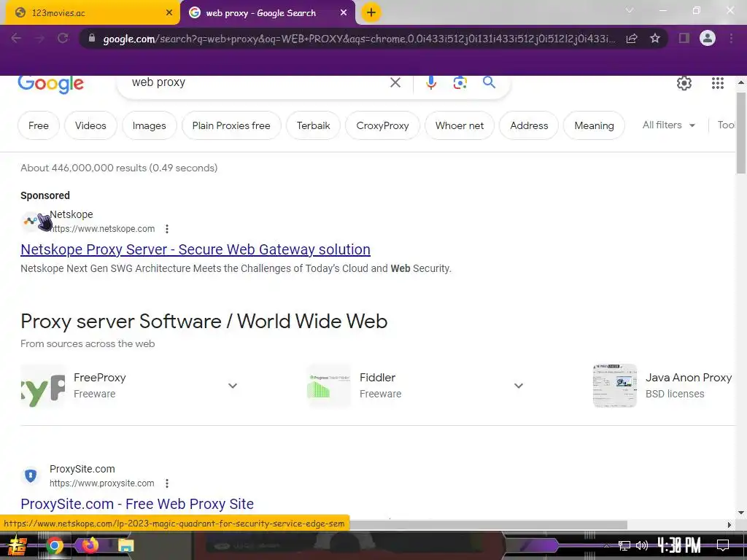
Task: Click the 4:38 PM clock
Action: click(679, 545)
